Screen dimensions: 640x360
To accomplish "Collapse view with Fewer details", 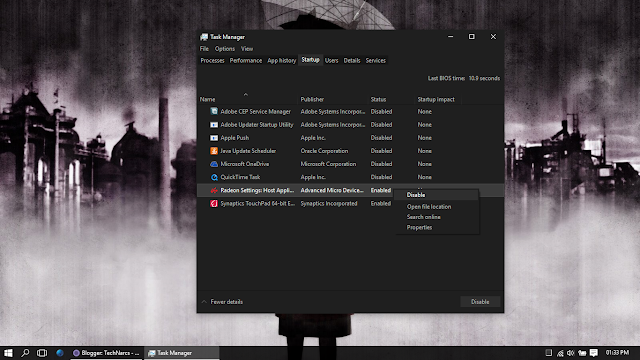I will (222, 302).
